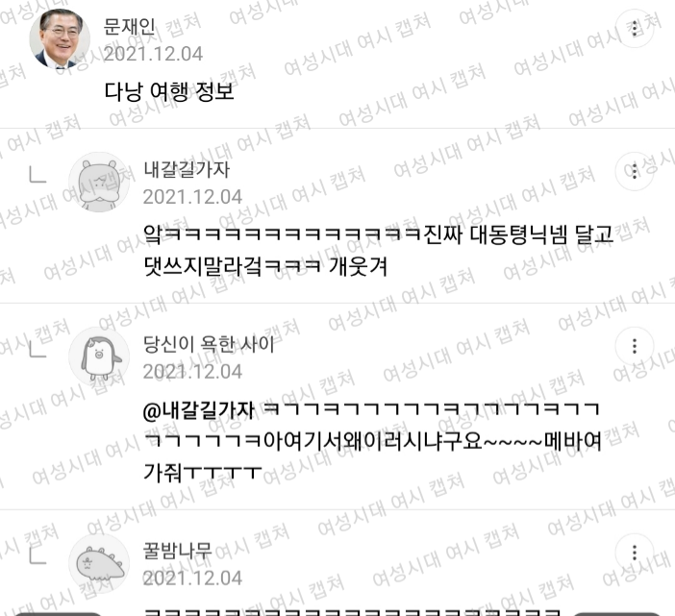This screenshot has height=616, width=675.
Task: Select 내갈길가자's comment ending with 개웃겨
Action: (379, 251)
